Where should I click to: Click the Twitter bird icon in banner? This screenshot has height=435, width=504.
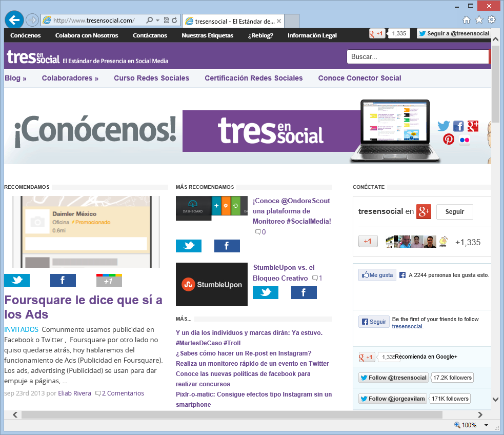click(x=443, y=126)
